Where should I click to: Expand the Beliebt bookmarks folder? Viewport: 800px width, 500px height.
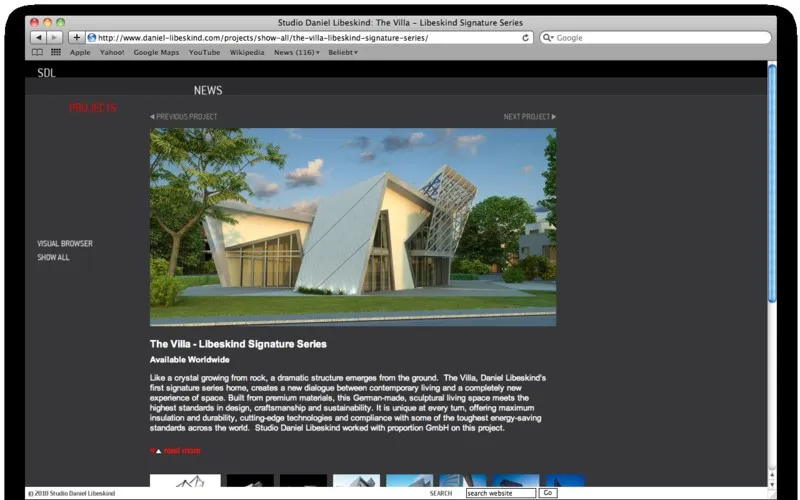pos(343,52)
